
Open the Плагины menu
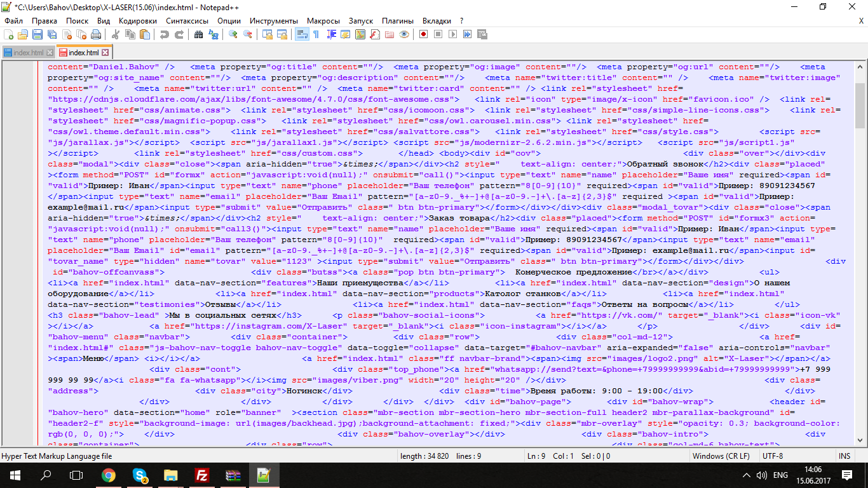pos(398,21)
